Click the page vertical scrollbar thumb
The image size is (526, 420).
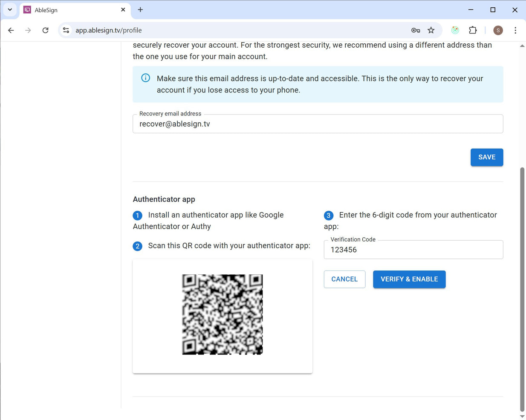pyautogui.click(x=522, y=290)
